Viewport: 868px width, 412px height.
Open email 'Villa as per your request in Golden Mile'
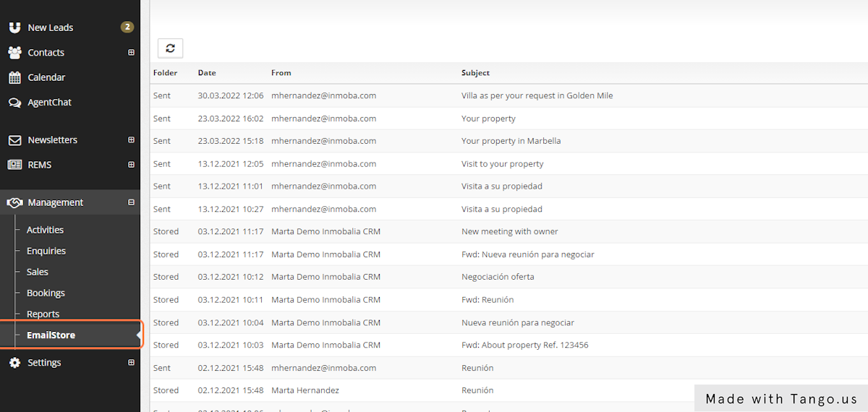[537, 95]
